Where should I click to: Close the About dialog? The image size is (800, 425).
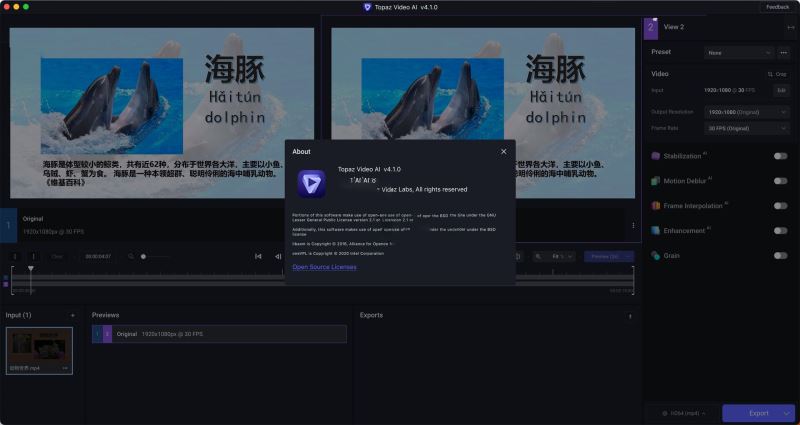click(x=503, y=151)
